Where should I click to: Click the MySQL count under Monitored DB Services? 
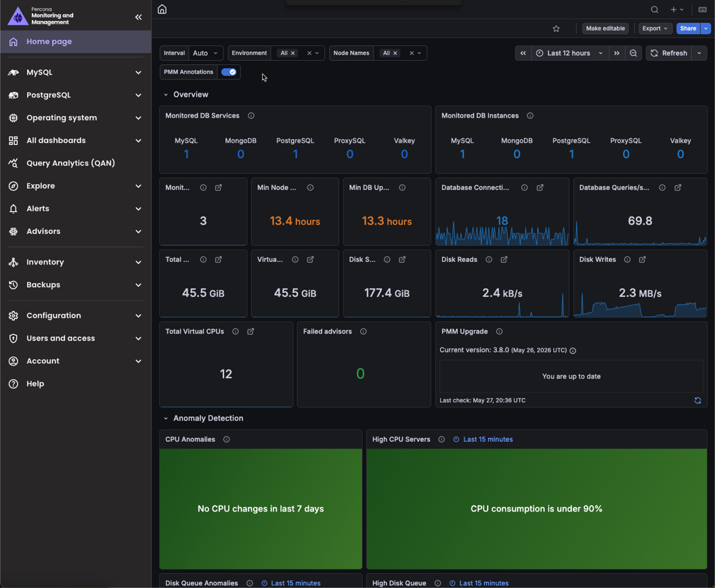click(x=186, y=154)
